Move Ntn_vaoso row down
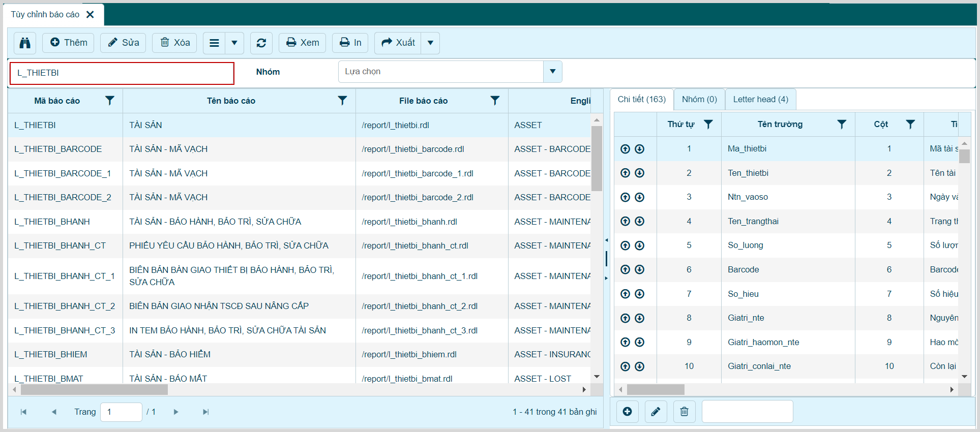The image size is (980, 432). 640,197
